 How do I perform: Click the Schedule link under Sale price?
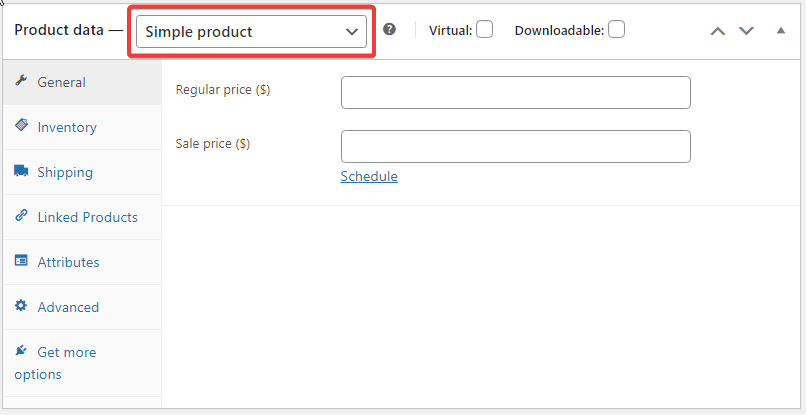369,176
